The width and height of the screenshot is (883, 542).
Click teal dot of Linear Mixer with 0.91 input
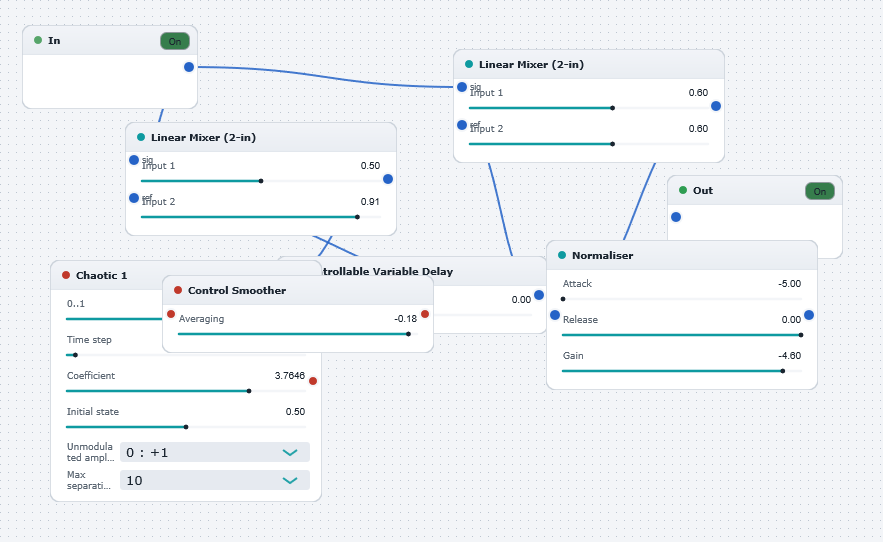click(141, 137)
